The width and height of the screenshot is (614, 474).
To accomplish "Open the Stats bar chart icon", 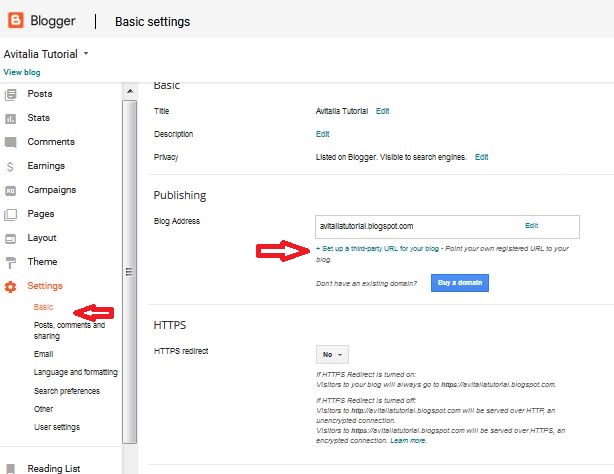I will [x=11, y=118].
